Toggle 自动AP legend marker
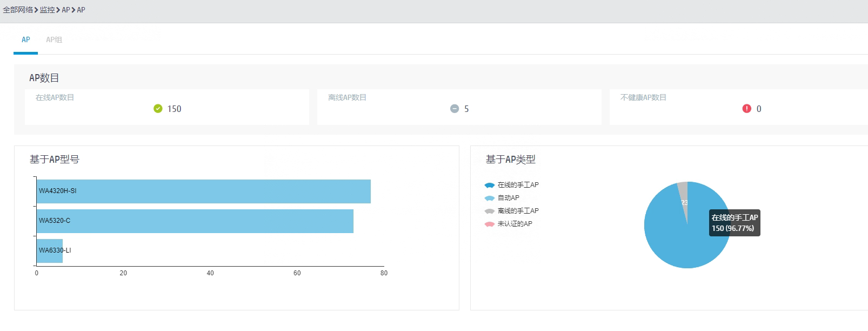Viewport: 868px width, 331px height. pos(490,198)
